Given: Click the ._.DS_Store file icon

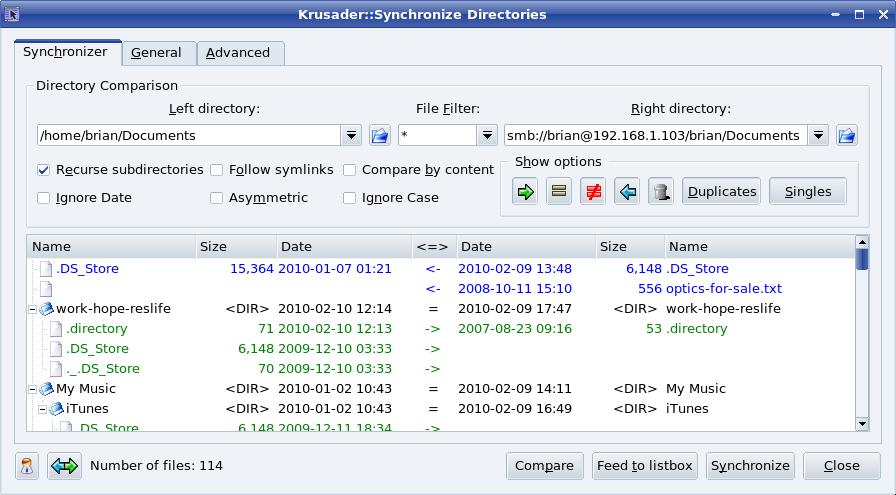Looking at the screenshot, I should pos(56,369).
